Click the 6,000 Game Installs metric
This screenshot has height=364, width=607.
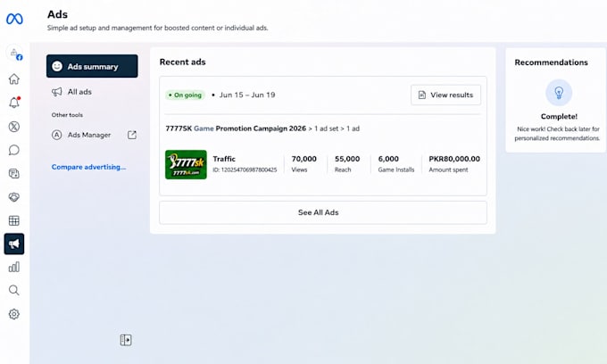coord(396,164)
